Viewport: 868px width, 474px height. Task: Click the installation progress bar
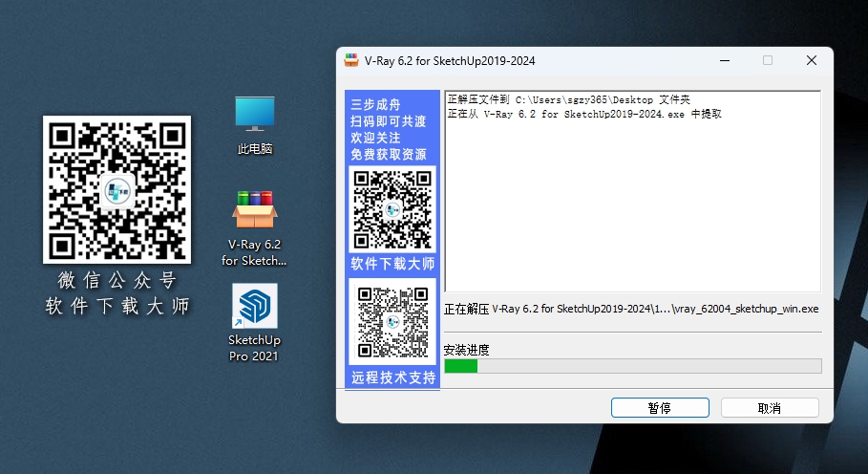coord(633,366)
